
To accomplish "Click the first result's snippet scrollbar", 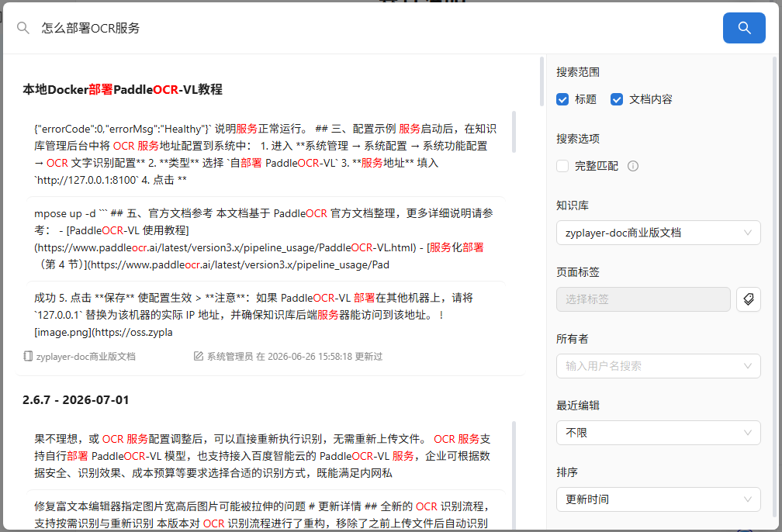I will pos(514,132).
